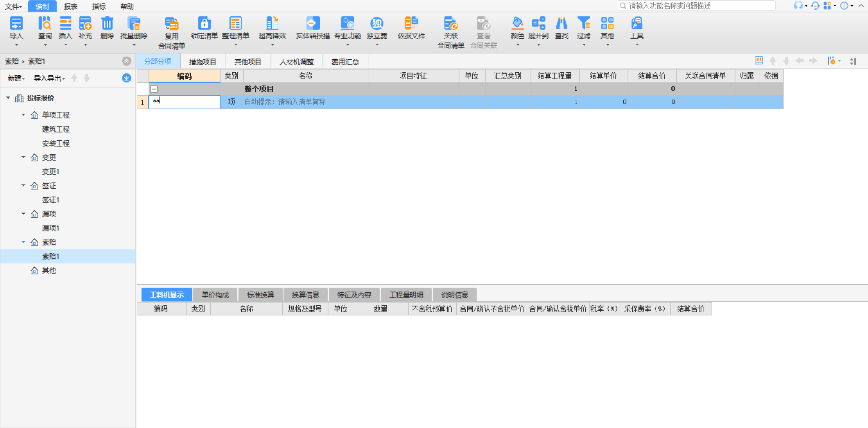Viewport: 868px width, 428px height.
Task: Open 依据文件 icon
Action: [411, 24]
